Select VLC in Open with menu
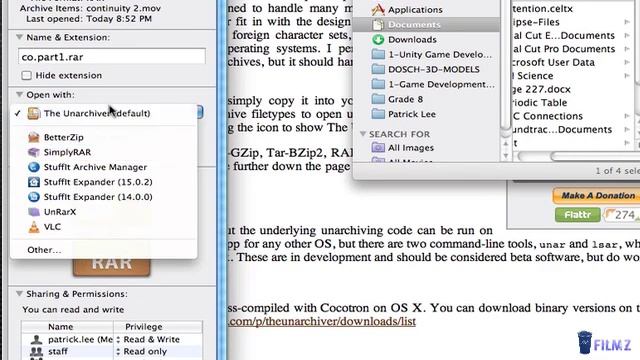The height and width of the screenshot is (360, 640). pos(104,227)
